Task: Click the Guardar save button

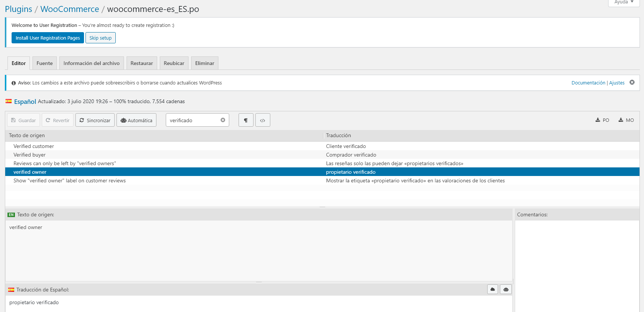Action: point(24,120)
